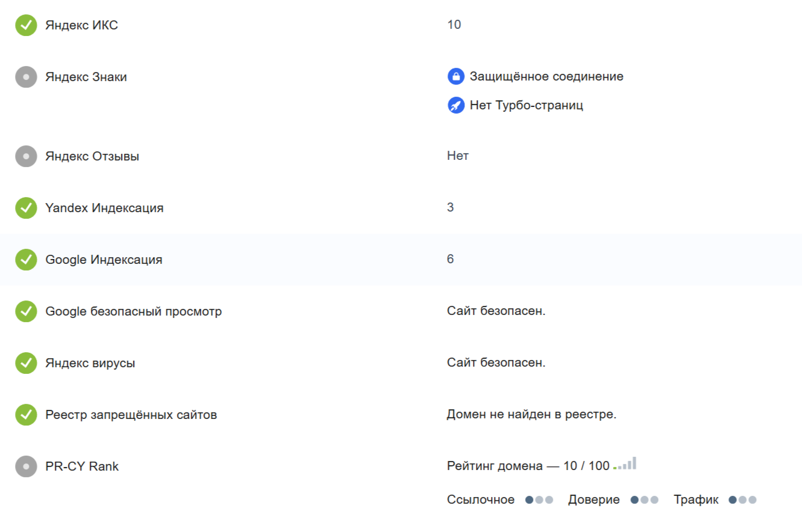Click the domain rating bar chart icon
The image size is (802, 532).
click(625, 463)
